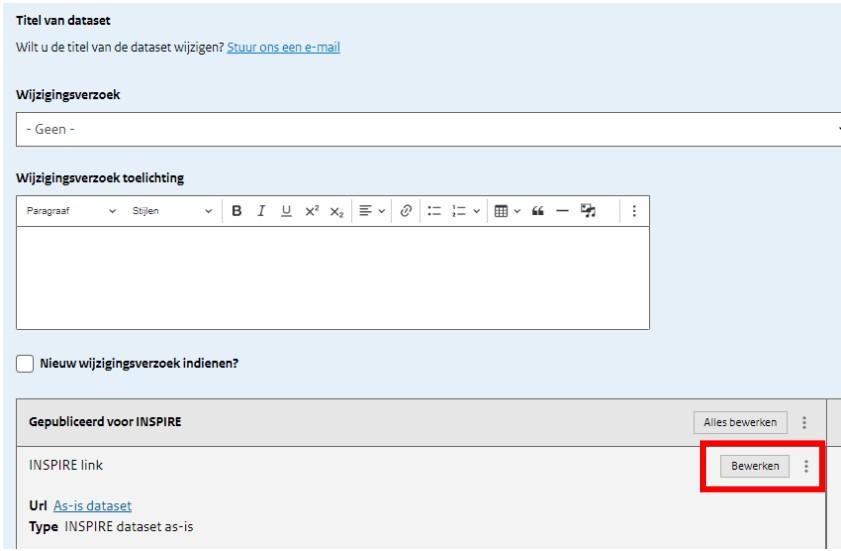Insert a table in the editor

pos(501,211)
